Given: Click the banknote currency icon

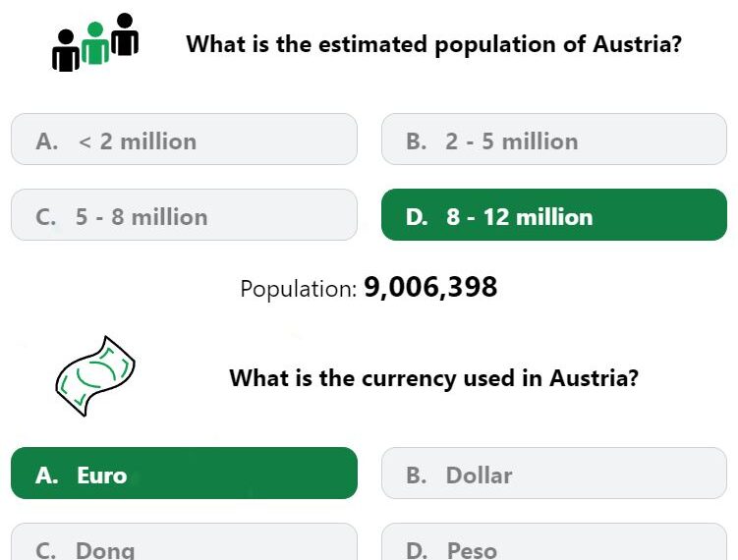Looking at the screenshot, I should pyautogui.click(x=95, y=376).
